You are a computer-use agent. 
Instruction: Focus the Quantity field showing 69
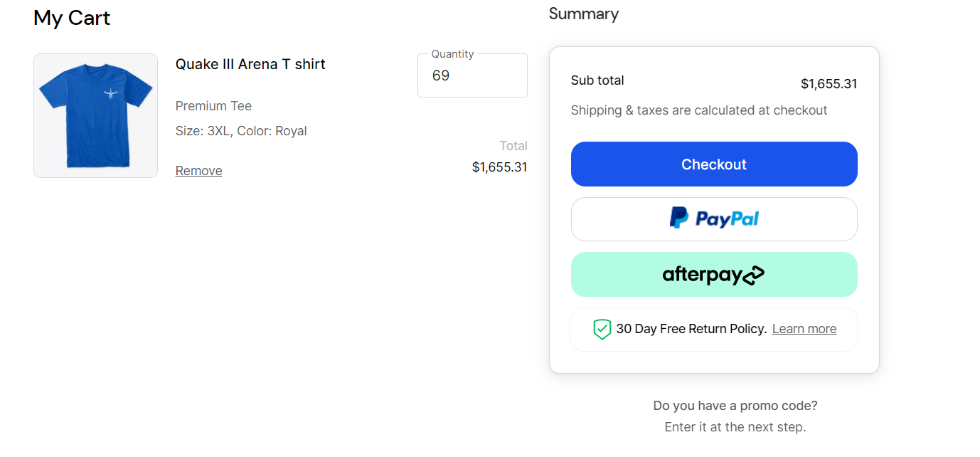[472, 75]
